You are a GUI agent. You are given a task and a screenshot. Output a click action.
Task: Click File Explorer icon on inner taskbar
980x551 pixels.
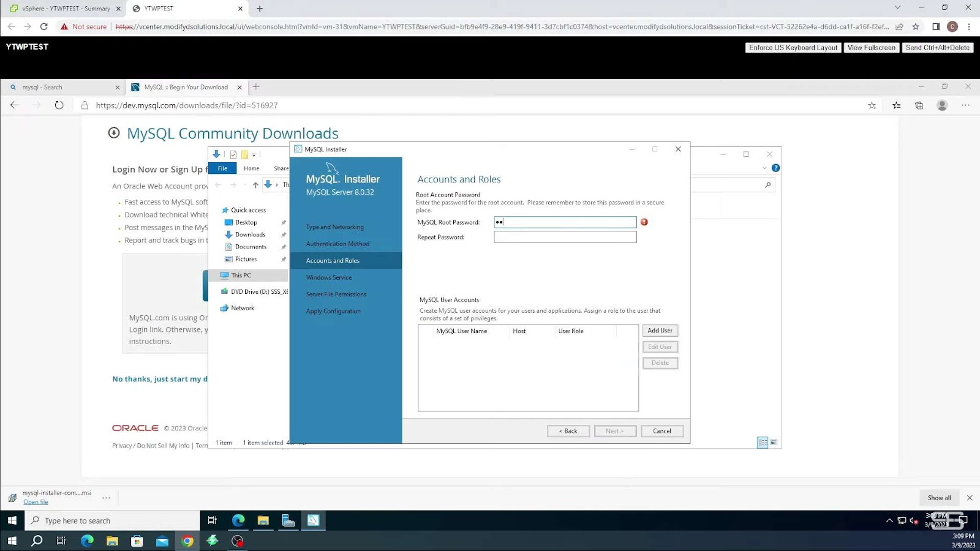pos(263,520)
